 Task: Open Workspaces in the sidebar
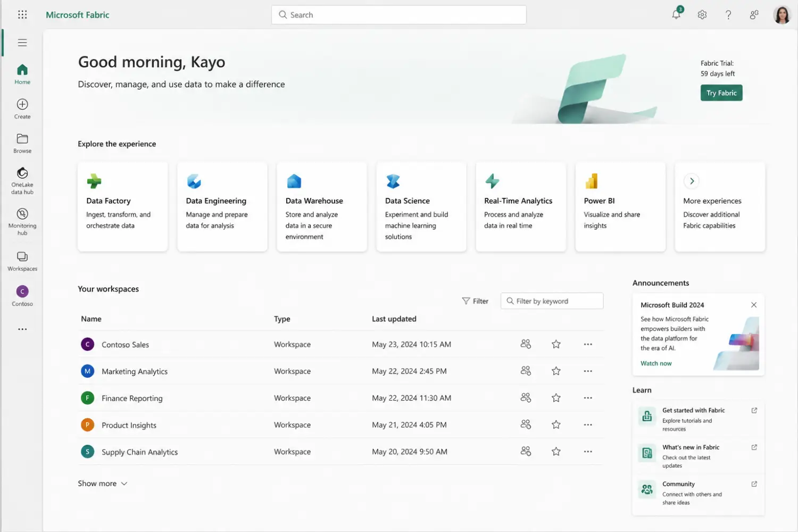tap(22, 261)
